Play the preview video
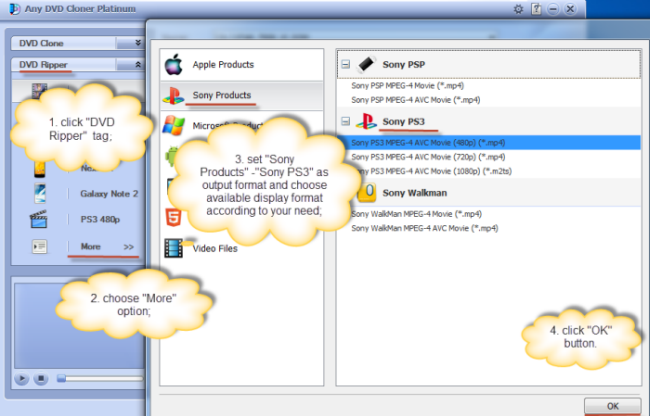650x416 pixels. tap(22, 378)
